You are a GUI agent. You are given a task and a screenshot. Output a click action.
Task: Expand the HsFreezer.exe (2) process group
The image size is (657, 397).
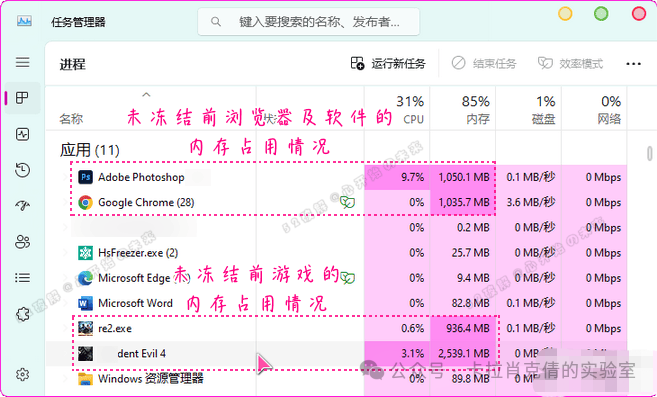[65, 253]
